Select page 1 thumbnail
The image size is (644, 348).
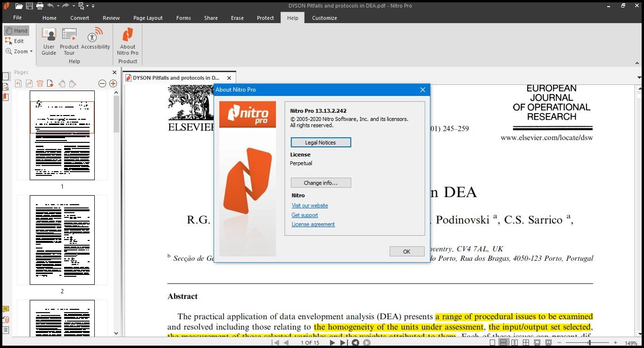[x=62, y=135]
